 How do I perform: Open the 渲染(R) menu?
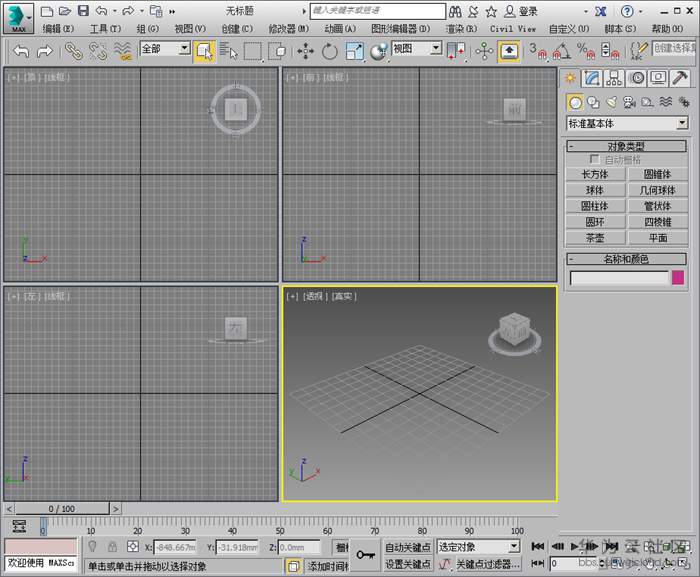point(461,29)
